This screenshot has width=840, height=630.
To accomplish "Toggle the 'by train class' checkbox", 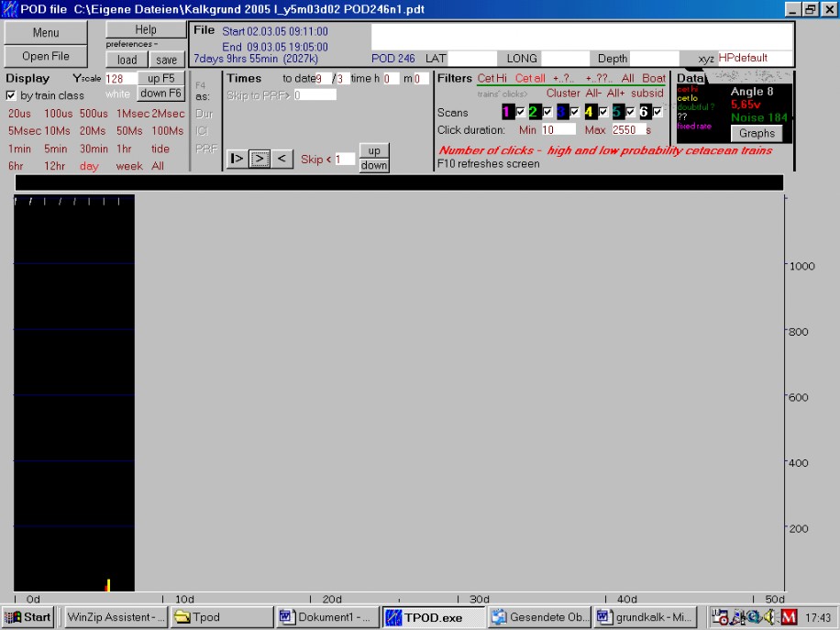I will point(12,95).
